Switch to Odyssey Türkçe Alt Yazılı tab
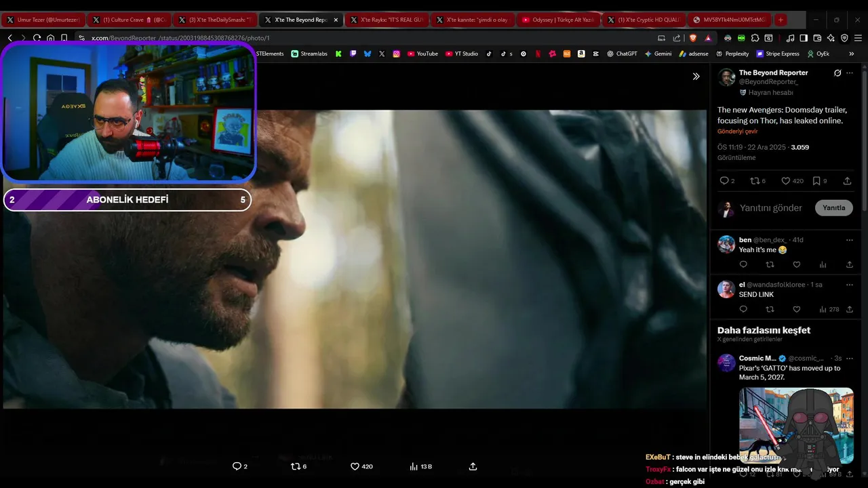868x488 pixels. [558, 20]
